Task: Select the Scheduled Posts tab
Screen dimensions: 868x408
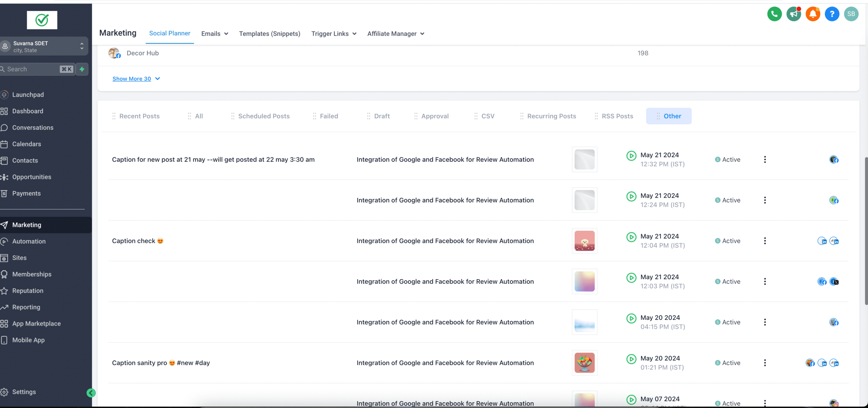Action: pyautogui.click(x=260, y=116)
